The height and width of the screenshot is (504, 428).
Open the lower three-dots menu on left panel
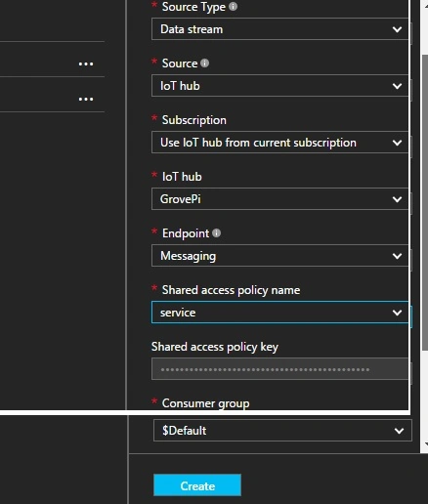point(86,99)
